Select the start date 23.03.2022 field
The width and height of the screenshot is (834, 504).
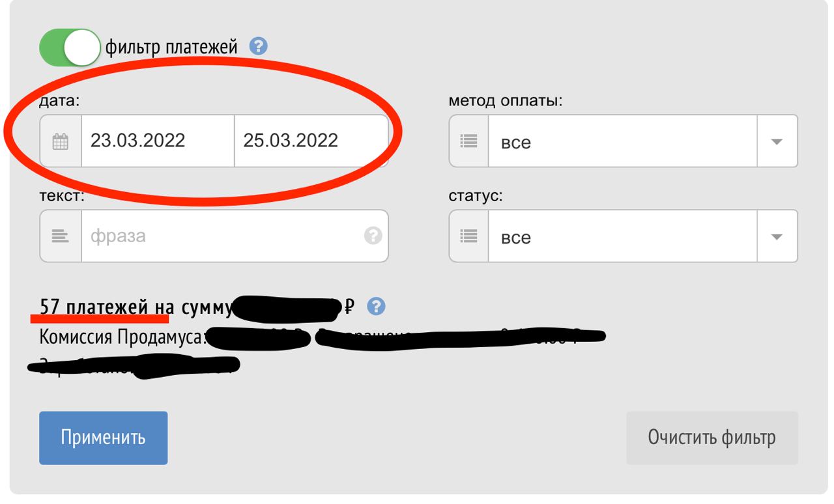point(158,141)
